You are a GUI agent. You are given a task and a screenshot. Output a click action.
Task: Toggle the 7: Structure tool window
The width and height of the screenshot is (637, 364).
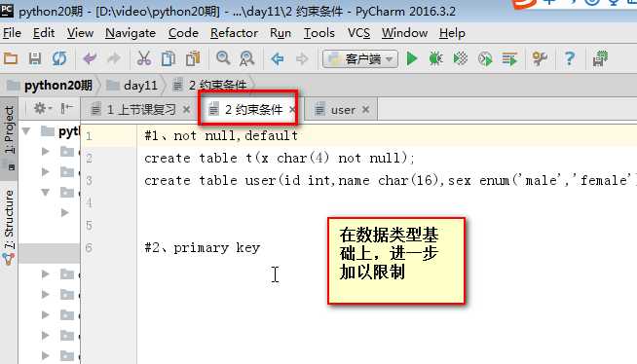pyautogui.click(x=9, y=227)
